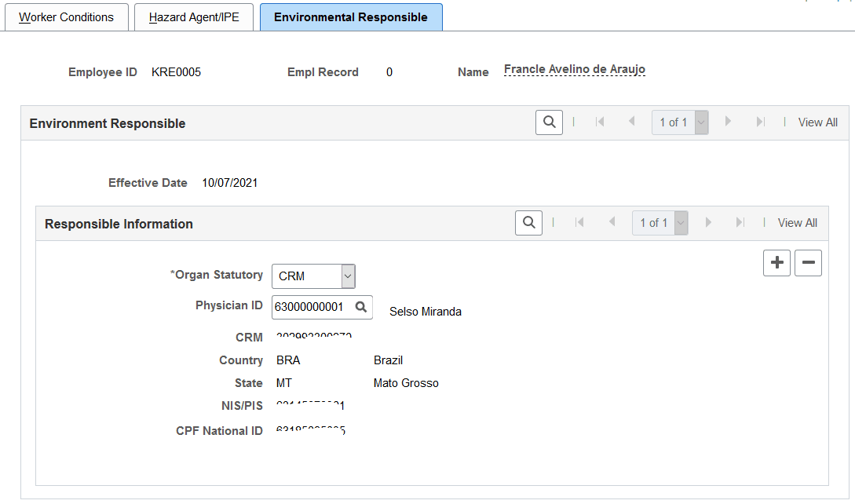Go to next row in Environment Responsible
855x504 pixels.
729,122
